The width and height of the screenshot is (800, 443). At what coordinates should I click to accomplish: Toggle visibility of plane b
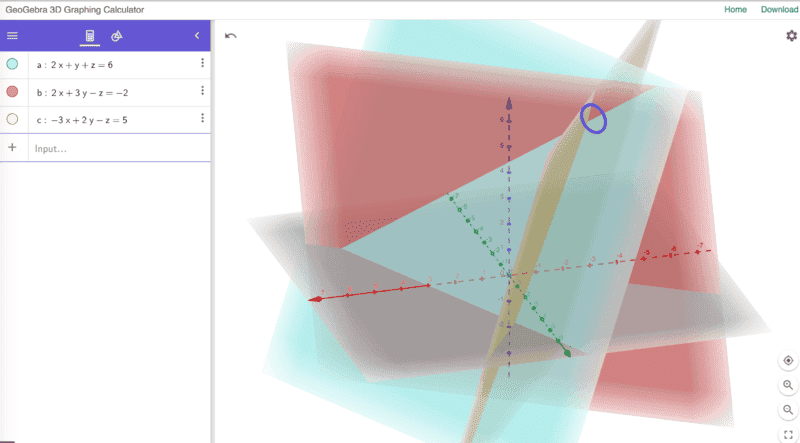tap(12, 92)
